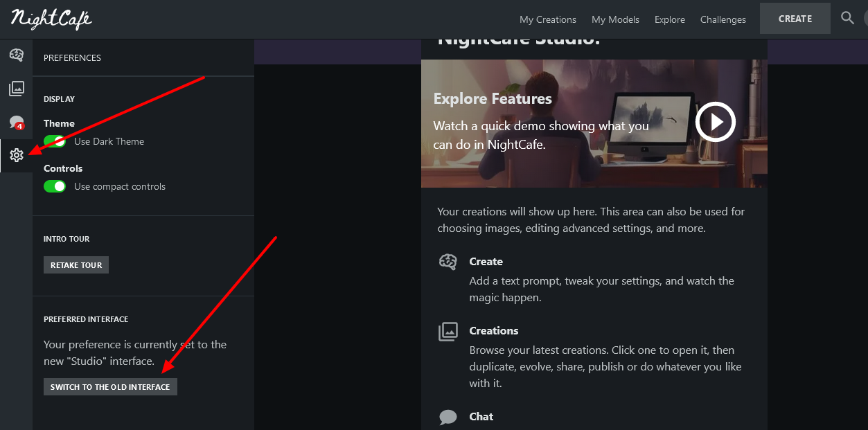868x430 pixels.
Task: Click the 'Create' heading in intro list
Action: point(486,262)
